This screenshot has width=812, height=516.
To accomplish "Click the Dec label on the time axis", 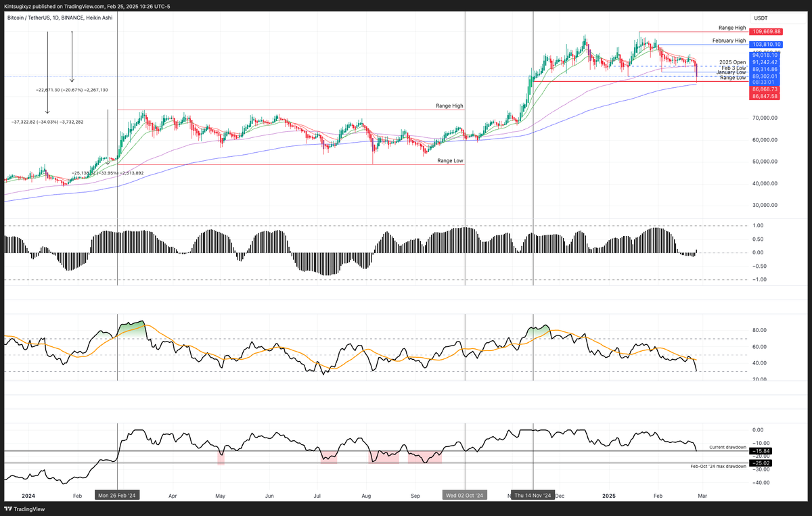I will [x=560, y=495].
